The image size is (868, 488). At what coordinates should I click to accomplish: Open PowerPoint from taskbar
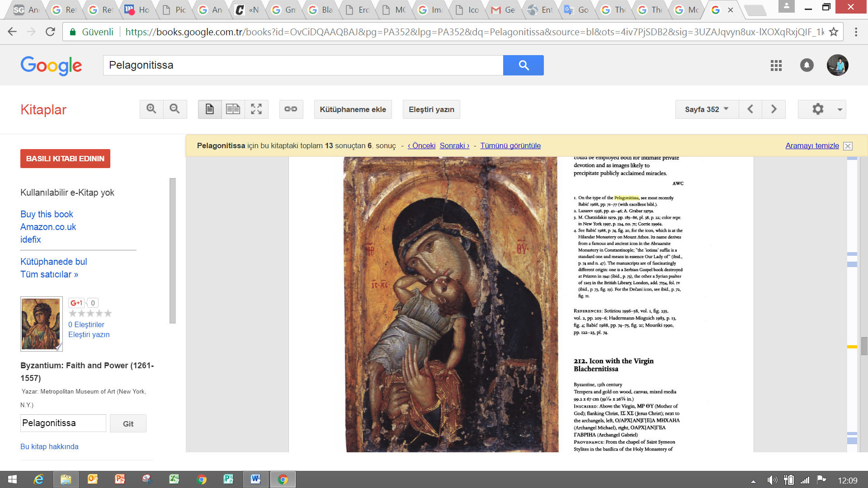click(x=120, y=479)
